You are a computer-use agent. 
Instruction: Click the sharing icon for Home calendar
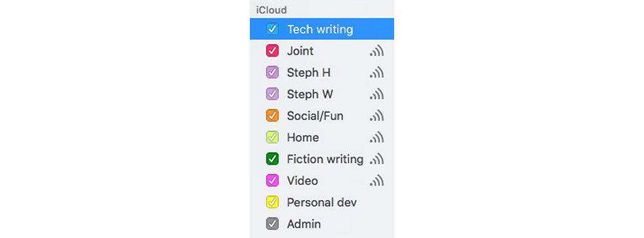tap(377, 138)
